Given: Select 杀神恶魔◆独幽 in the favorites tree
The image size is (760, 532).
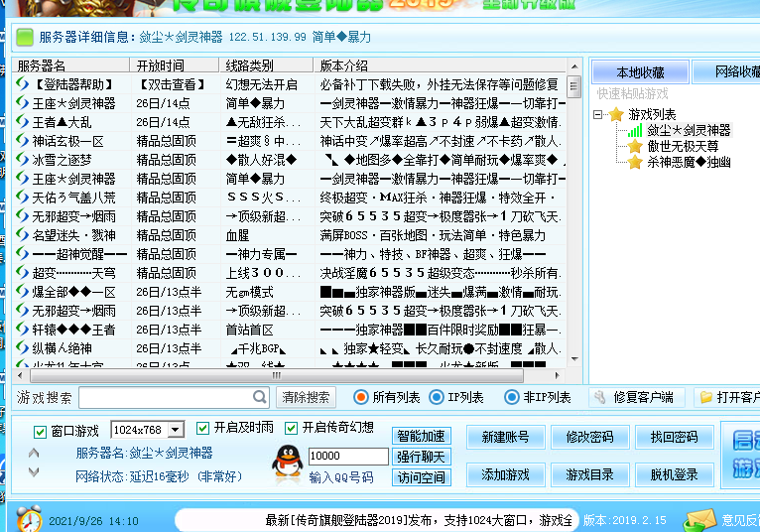Looking at the screenshot, I should pyautogui.click(x=689, y=162).
